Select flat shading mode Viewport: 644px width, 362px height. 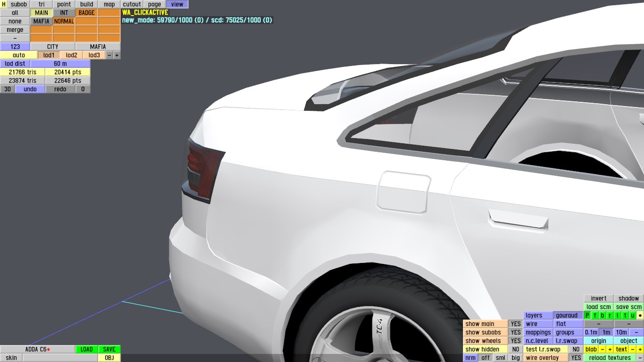pos(569,324)
